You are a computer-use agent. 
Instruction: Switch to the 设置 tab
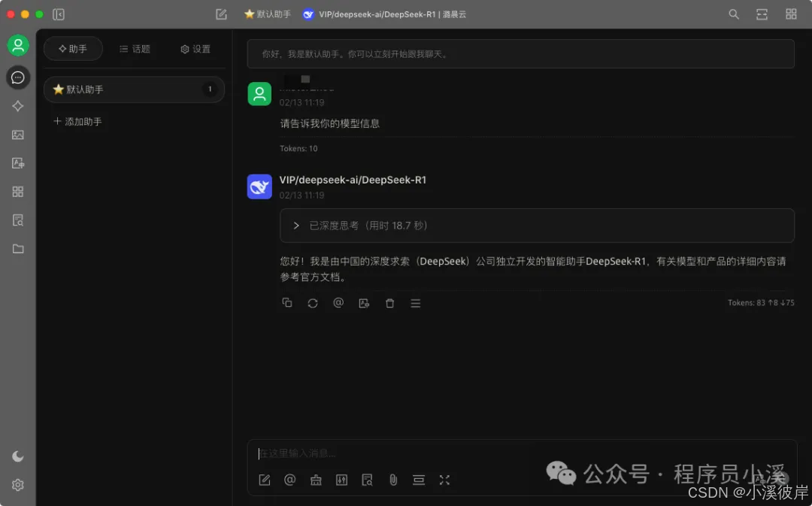click(x=195, y=49)
